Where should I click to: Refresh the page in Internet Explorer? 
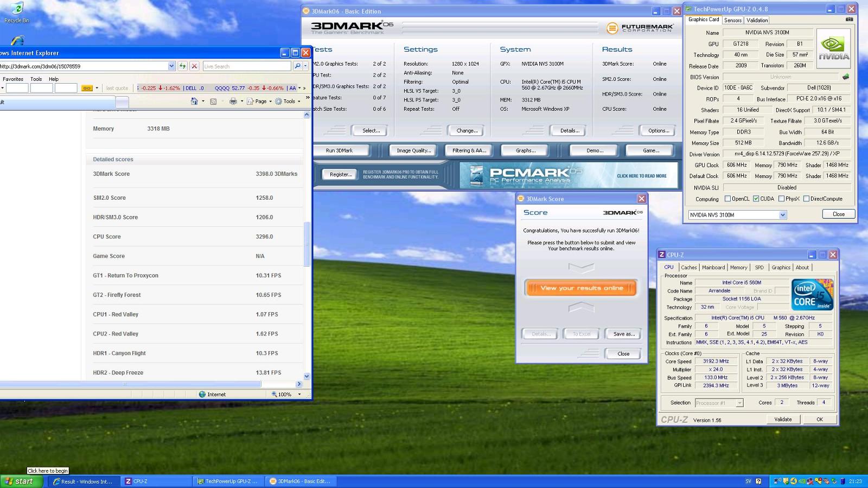pos(183,66)
